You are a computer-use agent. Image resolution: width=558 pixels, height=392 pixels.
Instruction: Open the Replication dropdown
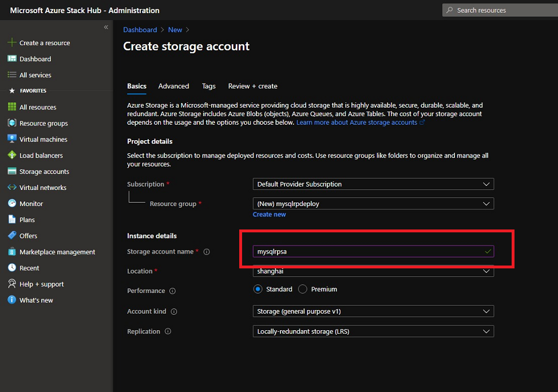(373, 331)
